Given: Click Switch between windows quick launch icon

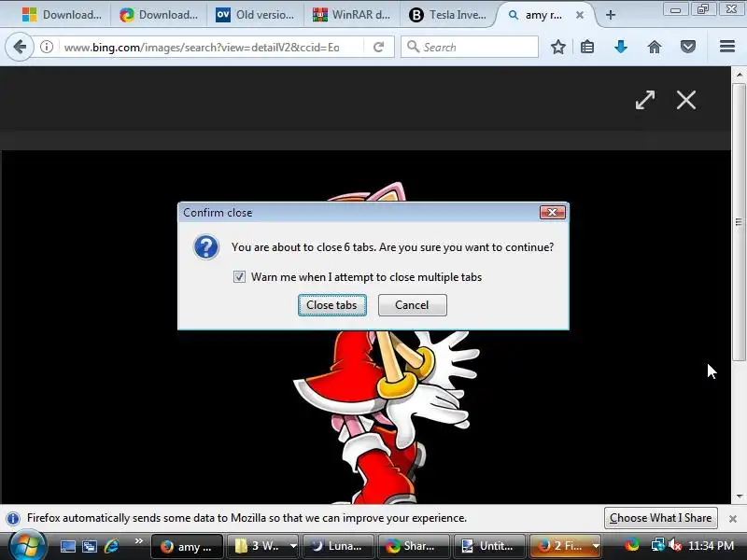Looking at the screenshot, I should 90,546.
